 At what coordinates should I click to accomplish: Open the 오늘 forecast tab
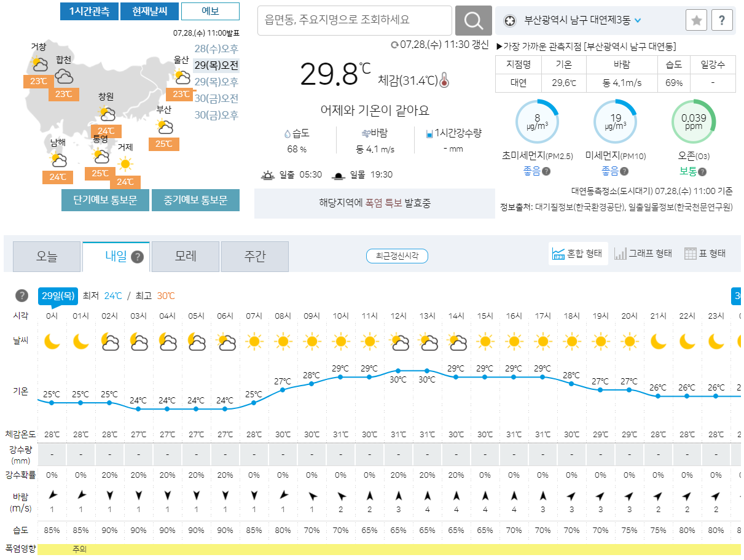tap(47, 257)
